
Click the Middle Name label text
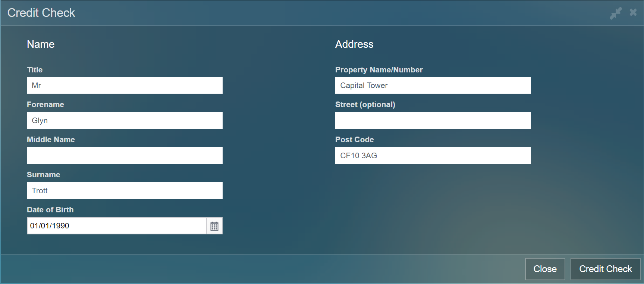51,140
